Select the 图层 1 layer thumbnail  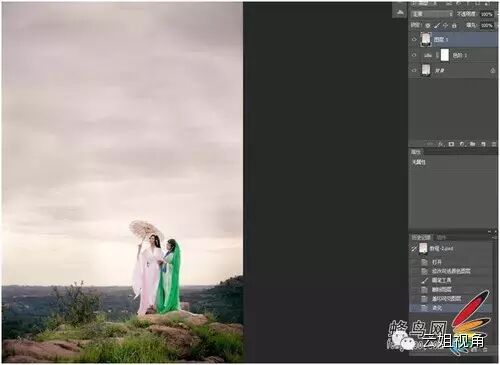pyautogui.click(x=426, y=39)
